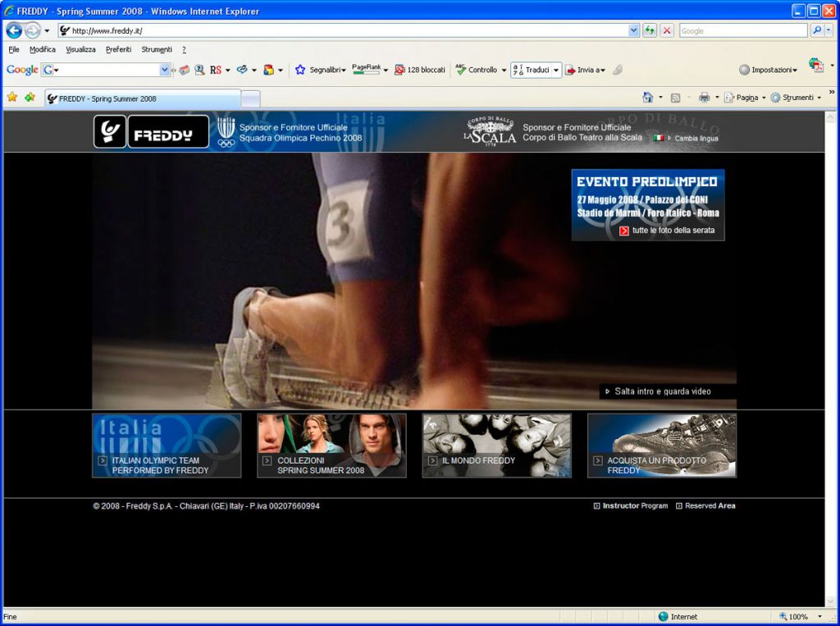Click the Refresh page icon
This screenshot has height=626, width=840.
(650, 30)
